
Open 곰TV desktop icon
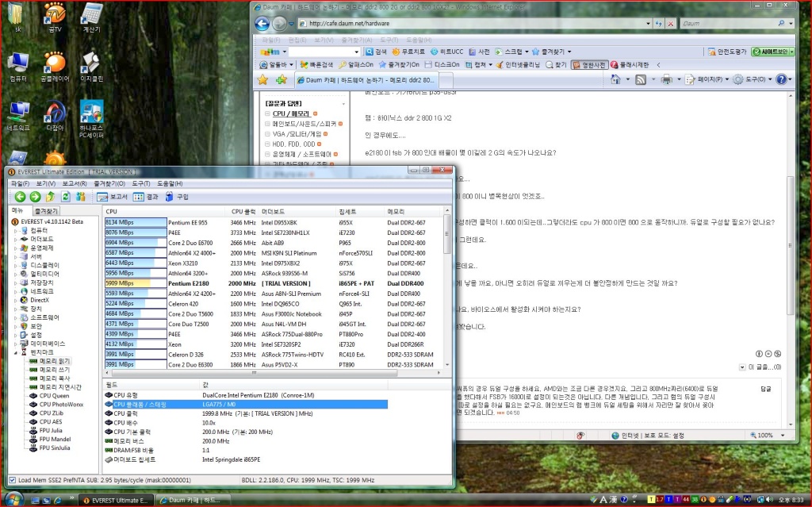click(55, 17)
